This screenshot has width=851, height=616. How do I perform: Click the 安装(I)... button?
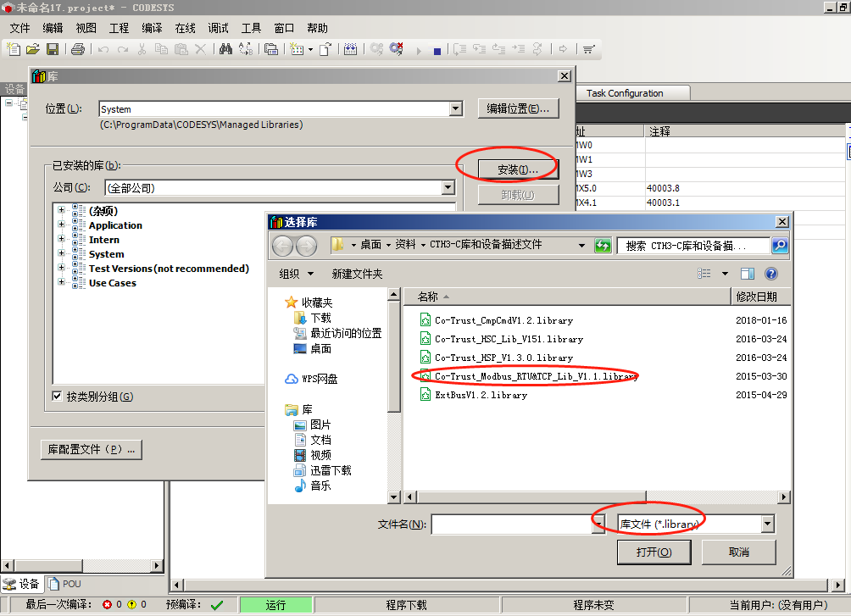tap(518, 169)
